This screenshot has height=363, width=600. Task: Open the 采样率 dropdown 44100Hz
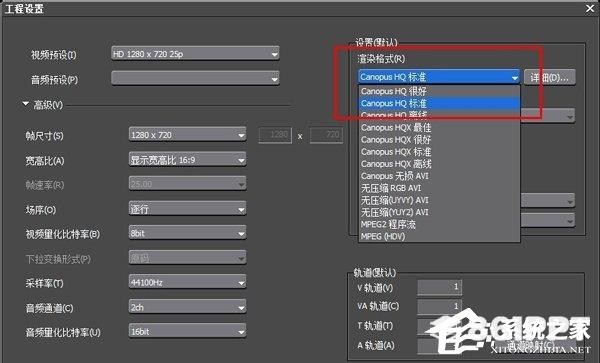click(x=188, y=282)
